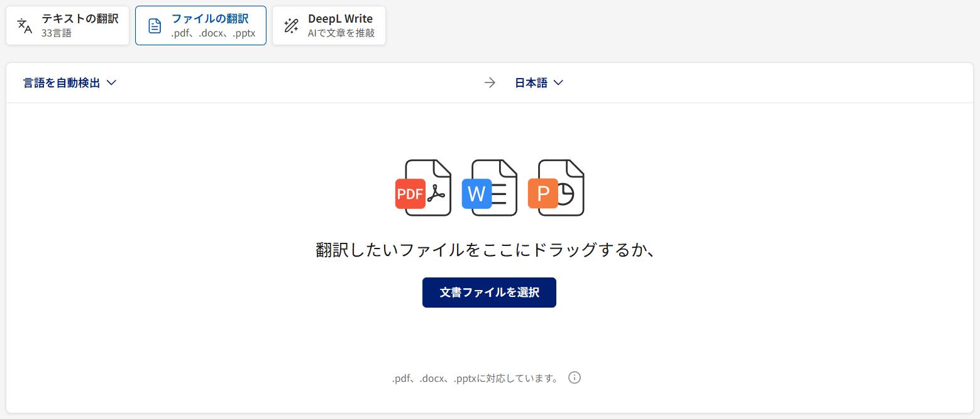
Task: Click the text 翻訳したいファイルをここにドラッグするか、
Action: tap(486, 250)
